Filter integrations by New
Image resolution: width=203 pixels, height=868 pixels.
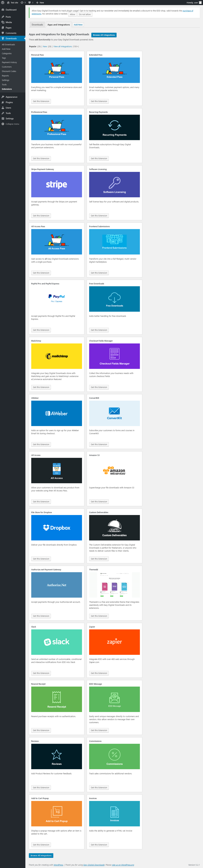[x=45, y=47]
